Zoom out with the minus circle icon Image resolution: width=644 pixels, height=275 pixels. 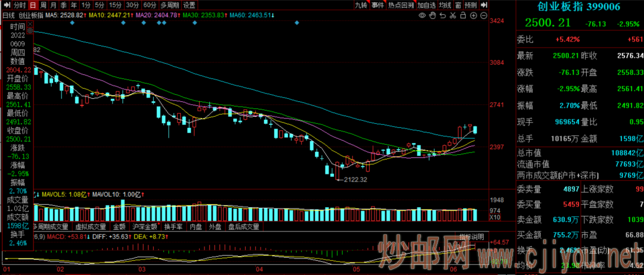(484, 15)
